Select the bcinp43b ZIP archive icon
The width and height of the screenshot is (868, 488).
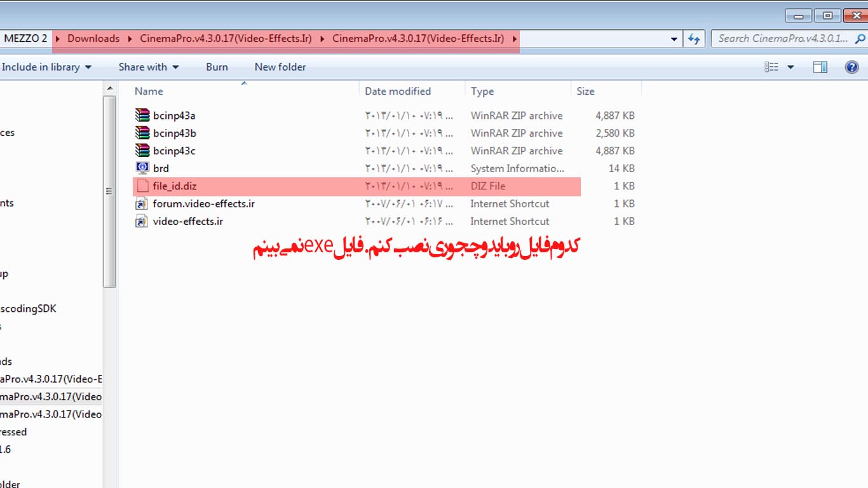[142, 133]
